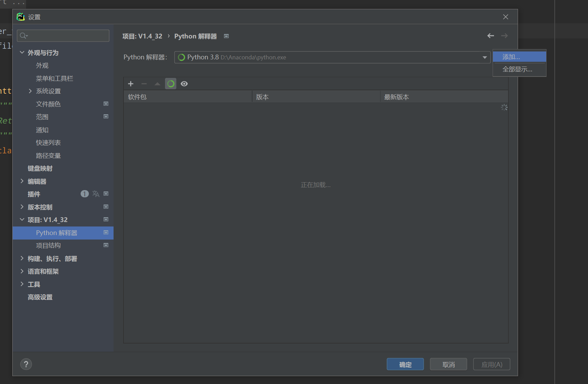Screen dimensions: 588x384
Task: Expand the 系统设置 node
Action: click(30, 91)
